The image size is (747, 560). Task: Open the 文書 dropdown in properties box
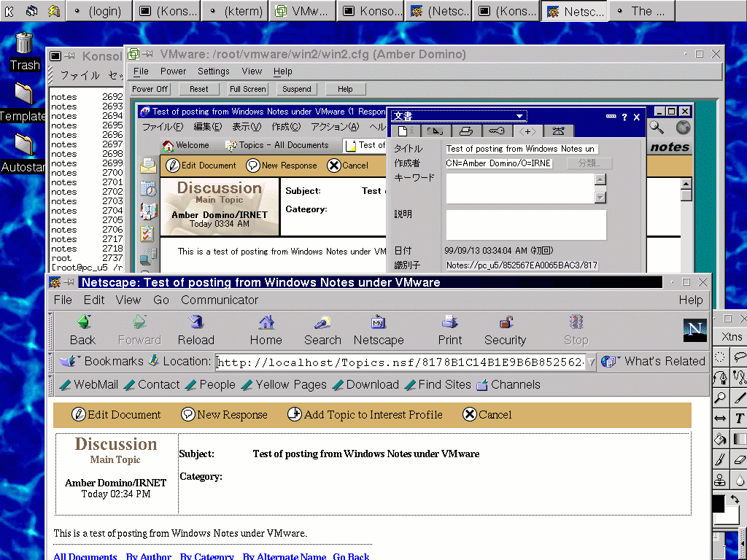pyautogui.click(x=519, y=116)
